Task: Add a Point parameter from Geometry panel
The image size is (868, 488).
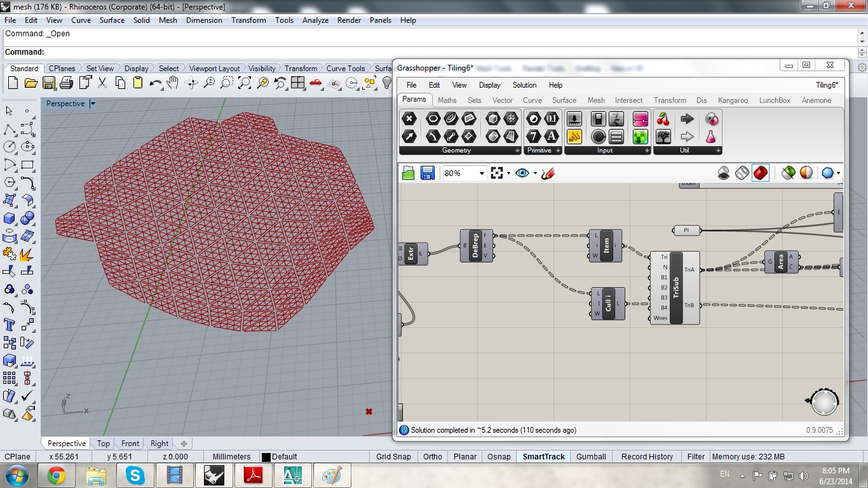Action: [409, 119]
